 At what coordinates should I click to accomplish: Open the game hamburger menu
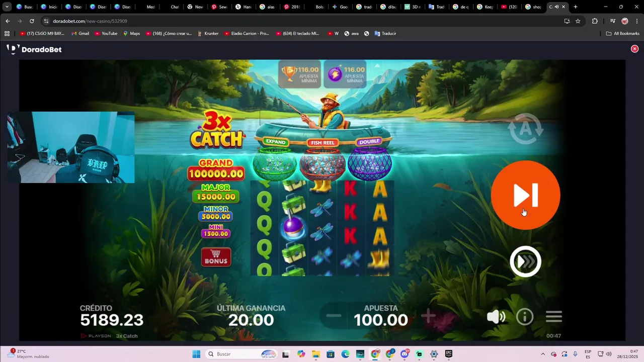click(x=554, y=316)
